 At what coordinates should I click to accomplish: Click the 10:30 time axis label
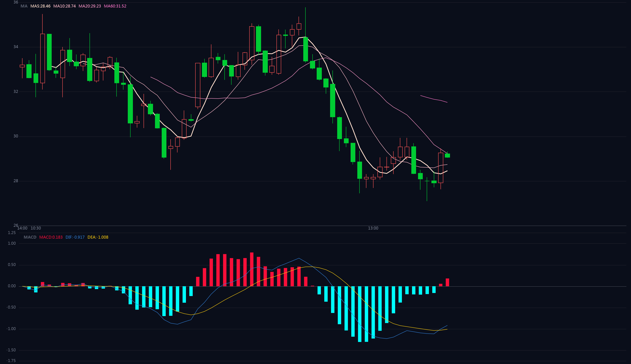click(x=36, y=228)
